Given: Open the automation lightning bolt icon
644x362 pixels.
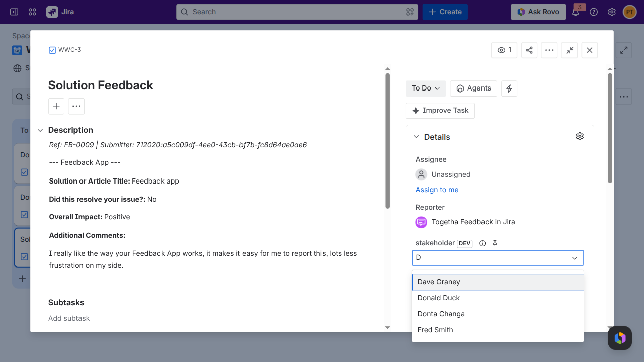Looking at the screenshot, I should tap(509, 88).
